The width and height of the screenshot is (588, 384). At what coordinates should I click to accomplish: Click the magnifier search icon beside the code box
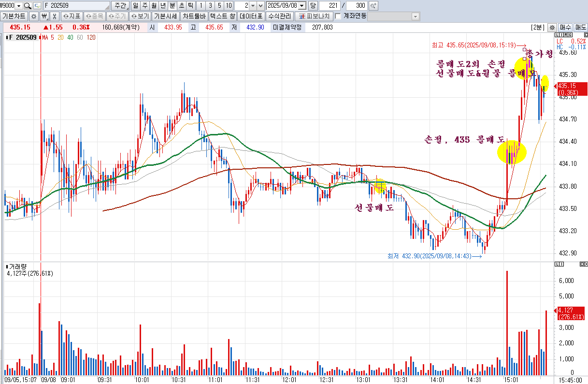point(27,6)
